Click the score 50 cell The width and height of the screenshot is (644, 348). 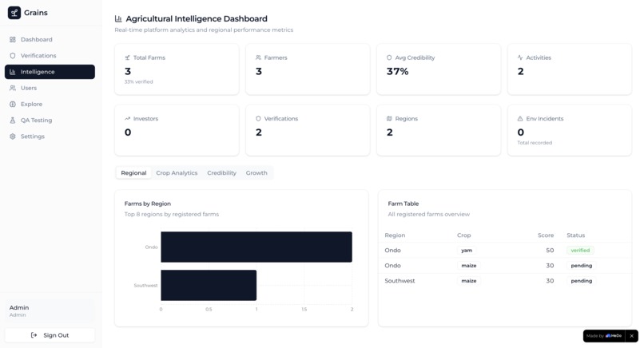tap(550, 251)
